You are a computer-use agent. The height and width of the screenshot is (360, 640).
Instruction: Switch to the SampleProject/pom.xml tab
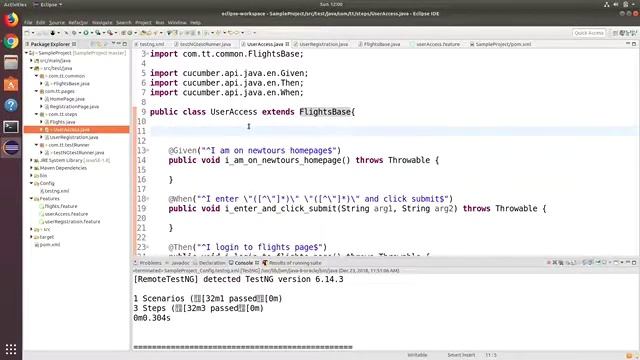point(503,44)
